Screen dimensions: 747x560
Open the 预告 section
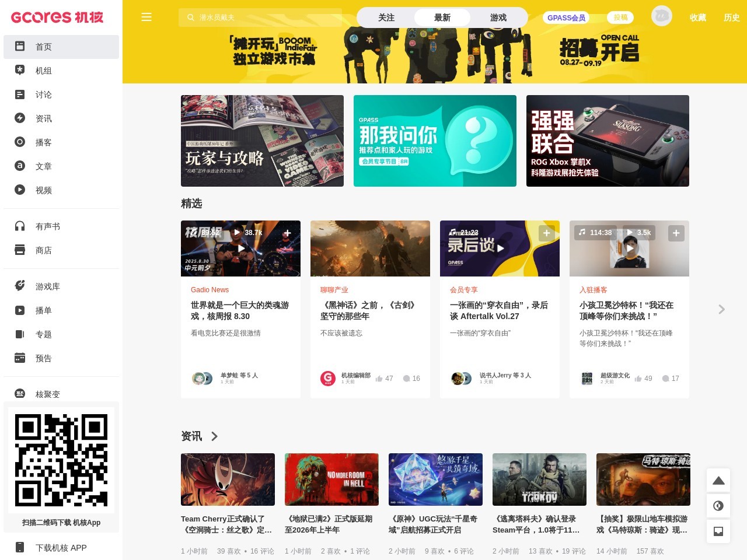click(61, 358)
